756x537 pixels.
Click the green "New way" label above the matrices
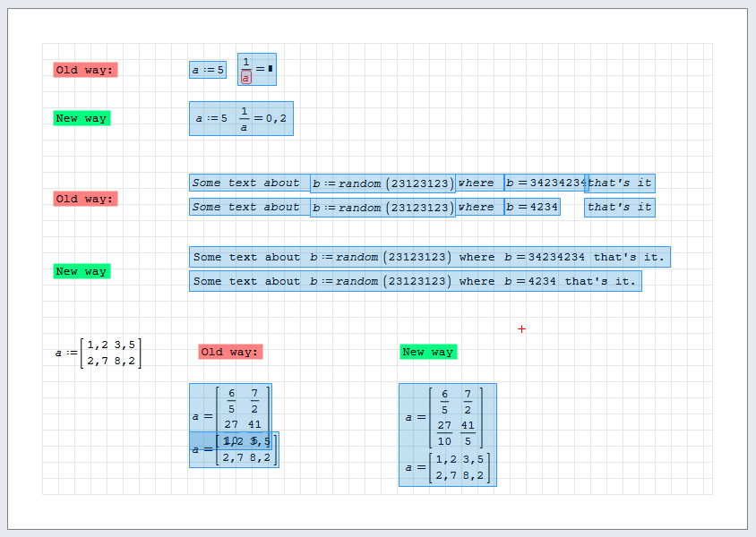[428, 352]
